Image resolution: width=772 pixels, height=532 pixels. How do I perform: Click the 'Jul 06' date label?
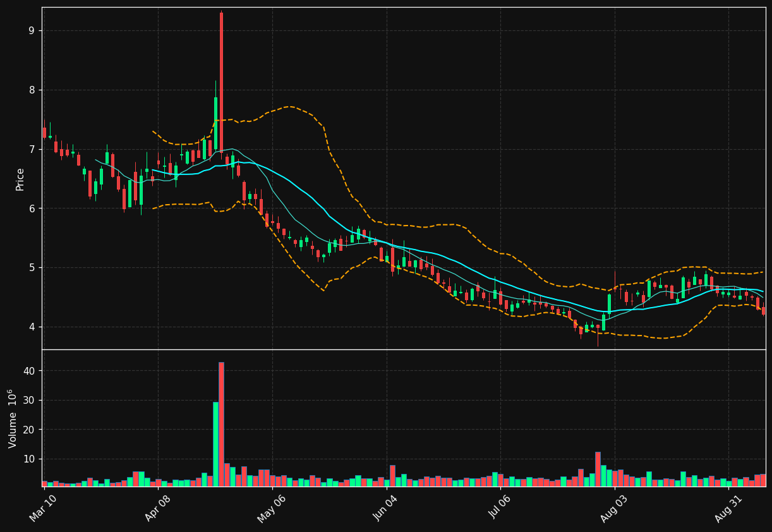click(x=500, y=508)
